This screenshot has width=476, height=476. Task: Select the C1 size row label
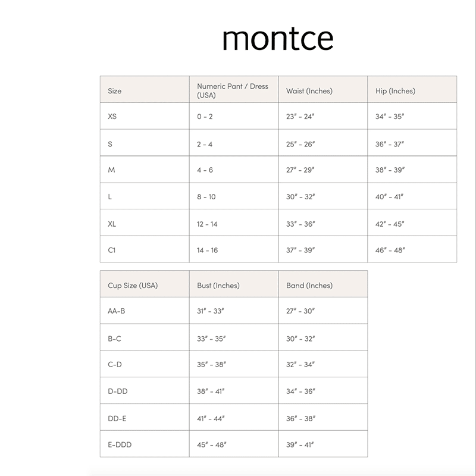click(x=112, y=250)
